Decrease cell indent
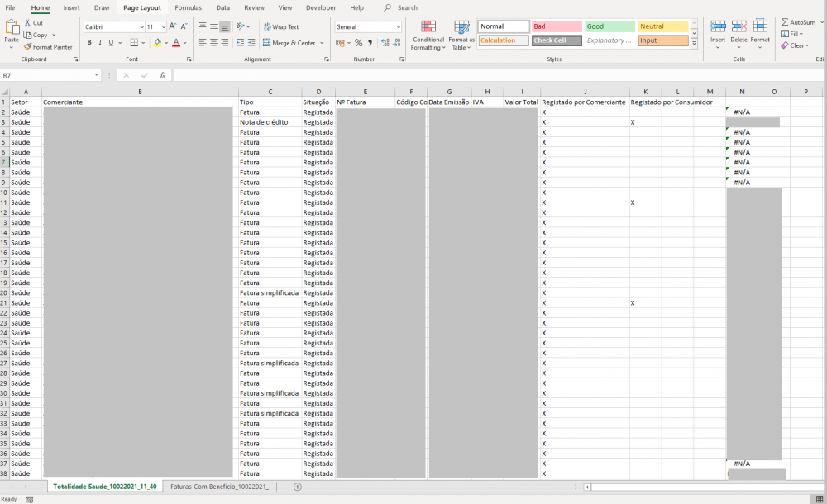Screen dimensions: 827x504 coord(241,43)
